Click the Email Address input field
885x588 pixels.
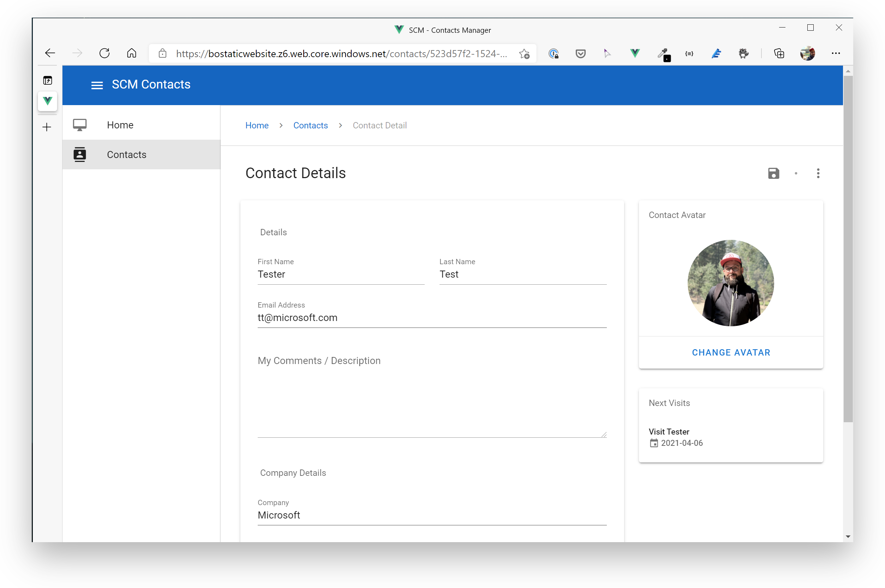tap(432, 317)
